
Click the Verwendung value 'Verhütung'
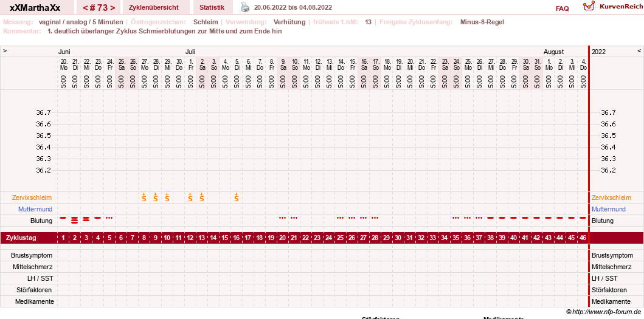[x=289, y=22]
